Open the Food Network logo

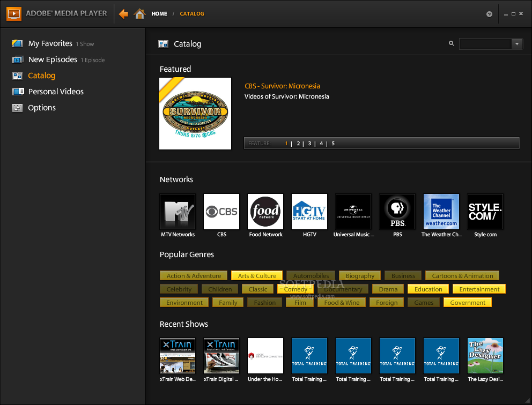265,212
